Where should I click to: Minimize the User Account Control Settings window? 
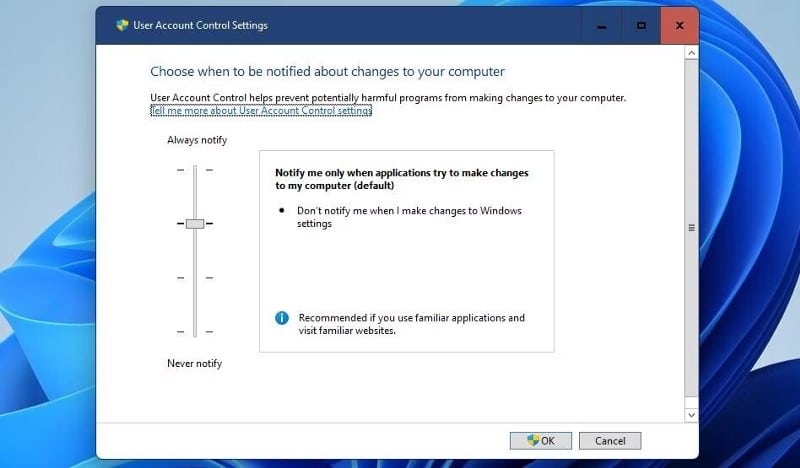(x=602, y=26)
